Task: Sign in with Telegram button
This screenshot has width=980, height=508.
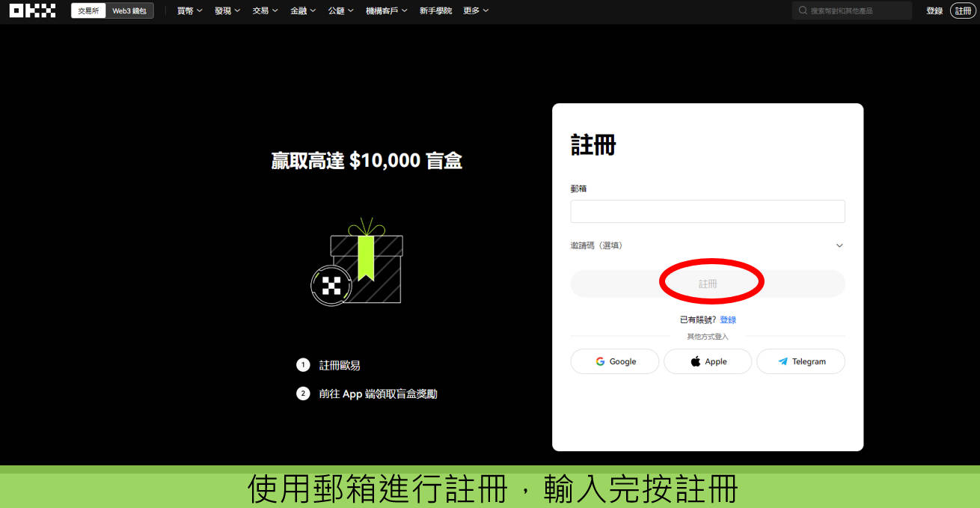Action: tap(800, 361)
